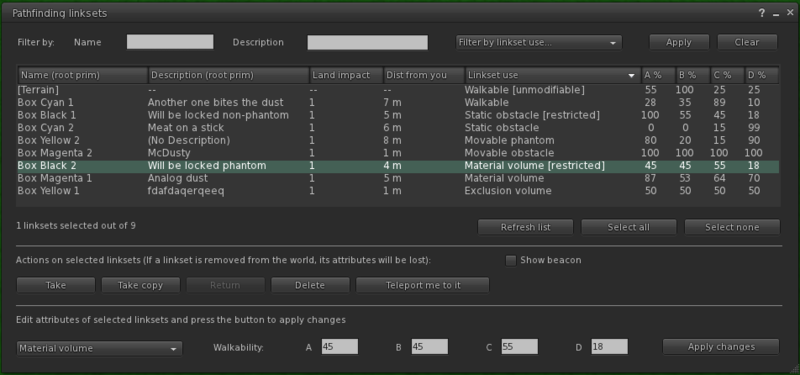Open the floater help question mark

[762, 13]
